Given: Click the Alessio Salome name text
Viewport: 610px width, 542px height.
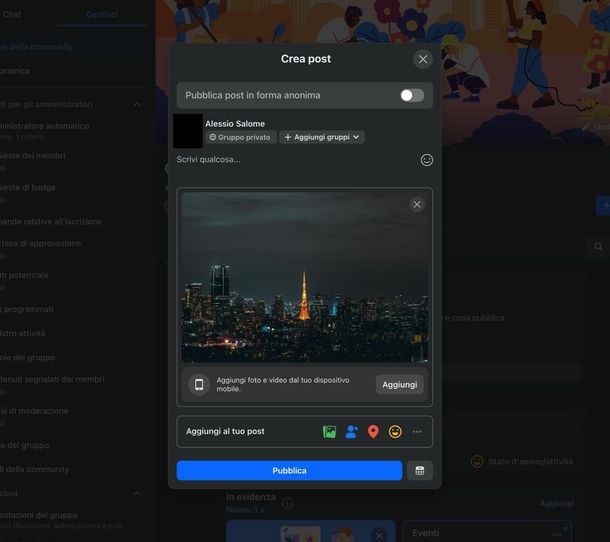Looking at the screenshot, I should (235, 124).
